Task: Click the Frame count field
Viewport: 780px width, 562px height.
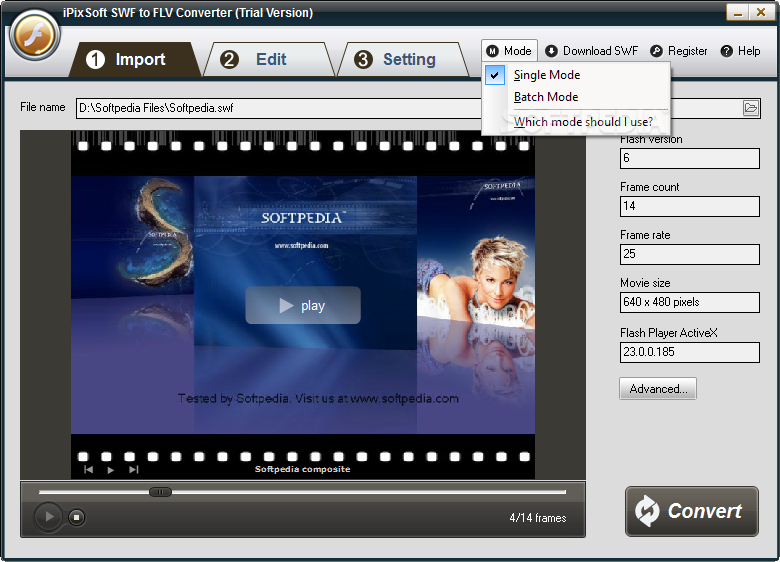Action: 689,206
